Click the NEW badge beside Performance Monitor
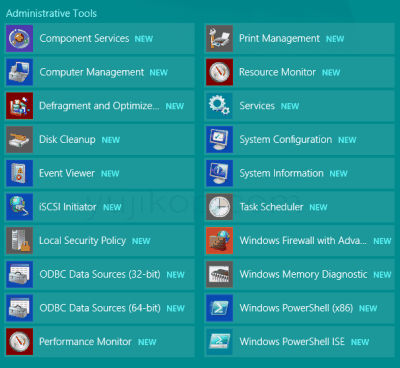 (147, 342)
